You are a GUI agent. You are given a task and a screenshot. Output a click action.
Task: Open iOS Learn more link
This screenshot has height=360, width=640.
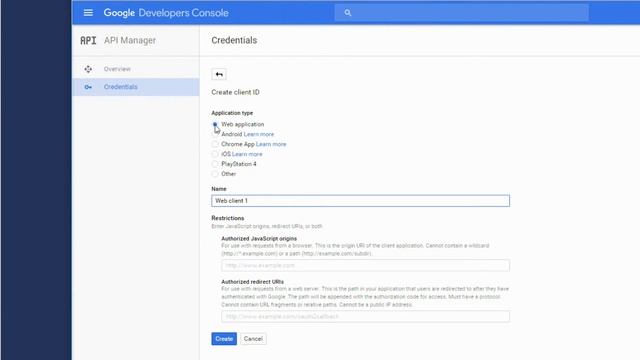(247, 154)
